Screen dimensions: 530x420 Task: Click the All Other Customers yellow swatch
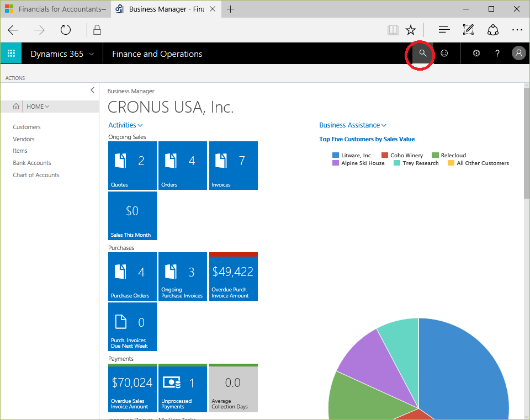point(451,163)
